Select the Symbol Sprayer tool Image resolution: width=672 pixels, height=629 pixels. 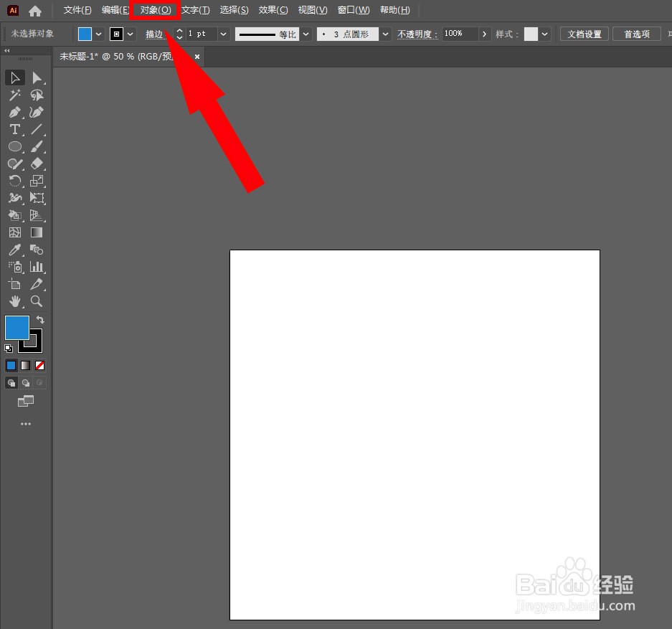15,267
